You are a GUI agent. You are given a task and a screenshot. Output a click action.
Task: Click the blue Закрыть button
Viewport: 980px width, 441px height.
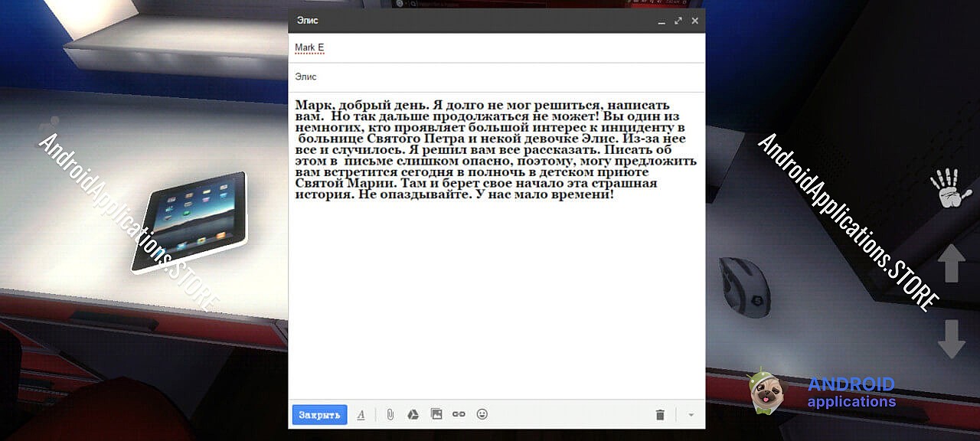coord(319,415)
